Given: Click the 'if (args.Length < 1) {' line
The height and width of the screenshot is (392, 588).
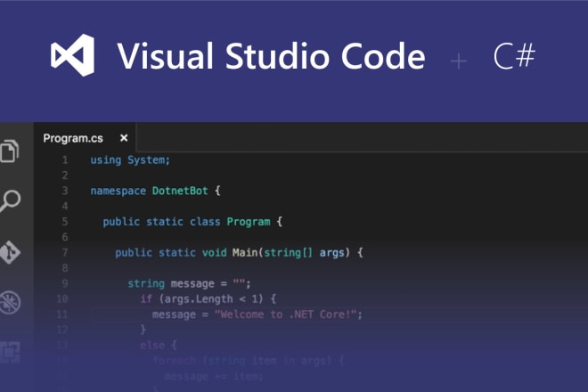Looking at the screenshot, I should pos(208,299).
